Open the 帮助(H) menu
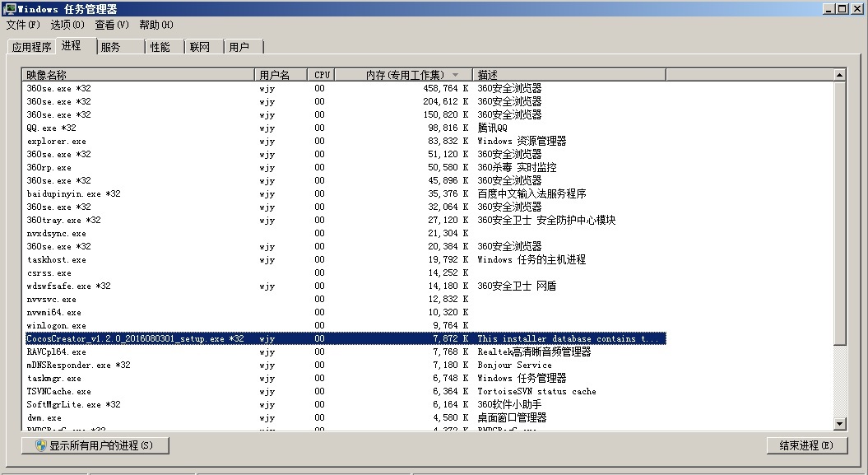This screenshot has height=475, width=868. coord(156,25)
